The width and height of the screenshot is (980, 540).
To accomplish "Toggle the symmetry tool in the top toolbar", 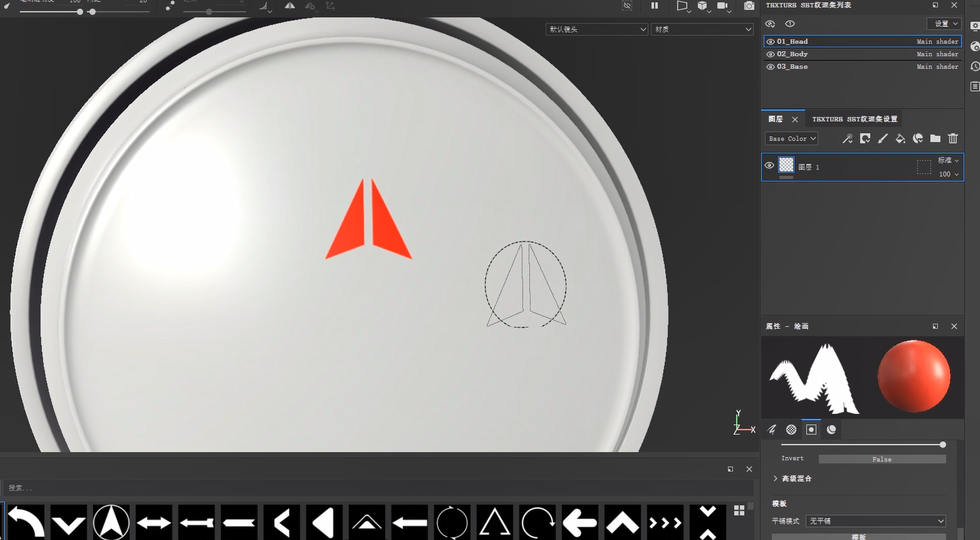I will [x=289, y=6].
